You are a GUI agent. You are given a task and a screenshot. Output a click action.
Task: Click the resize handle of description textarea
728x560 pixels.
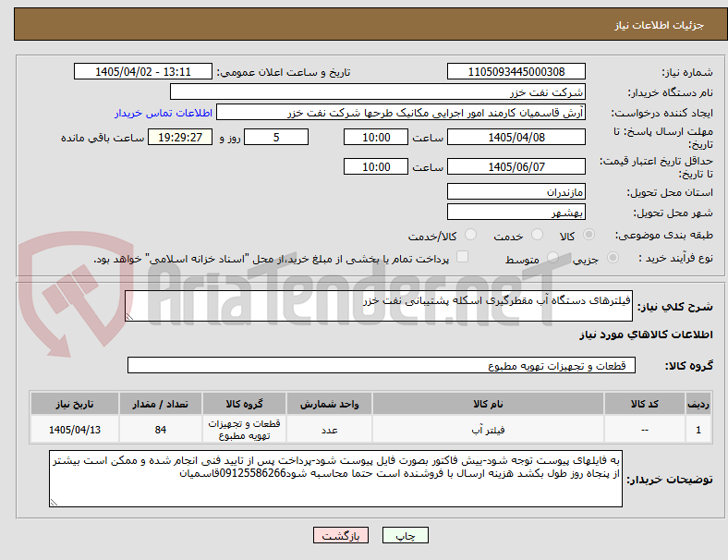[129, 317]
